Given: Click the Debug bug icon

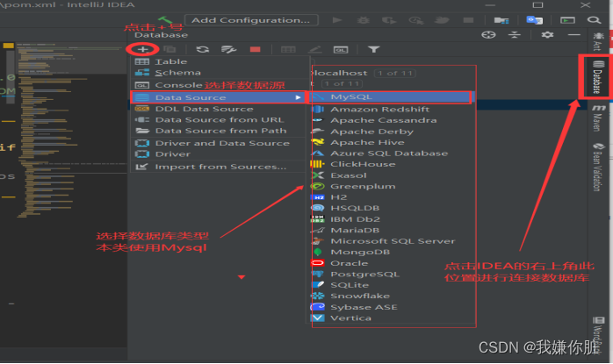Looking at the screenshot, I should (364, 20).
